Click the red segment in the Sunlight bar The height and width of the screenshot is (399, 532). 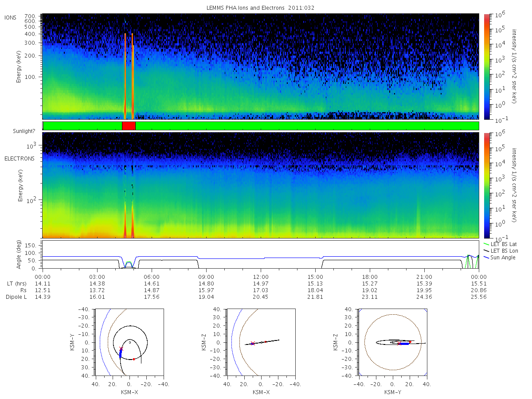point(129,126)
